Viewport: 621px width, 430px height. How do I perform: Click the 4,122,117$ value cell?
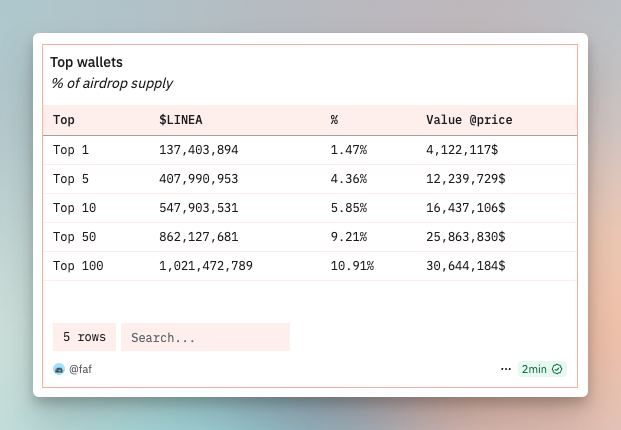(462, 150)
